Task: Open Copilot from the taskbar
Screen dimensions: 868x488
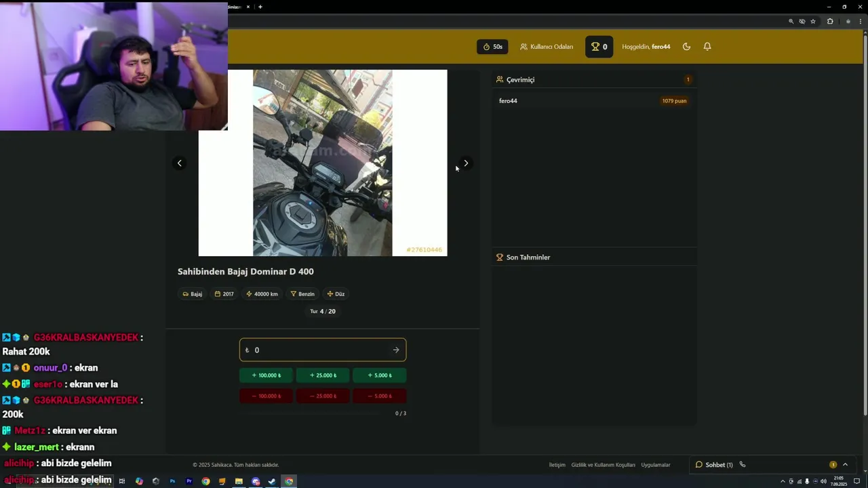Action: pyautogui.click(x=139, y=481)
